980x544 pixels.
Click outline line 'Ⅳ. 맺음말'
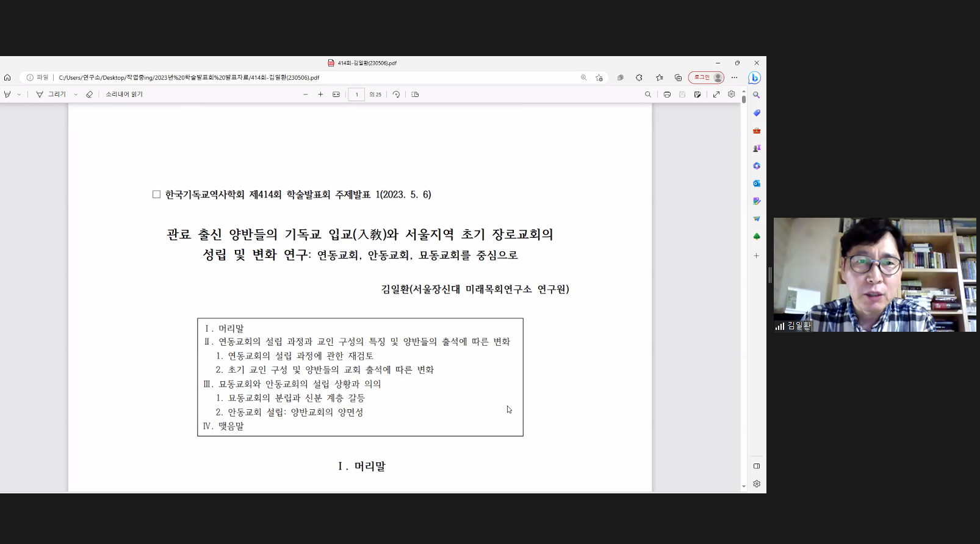click(223, 426)
